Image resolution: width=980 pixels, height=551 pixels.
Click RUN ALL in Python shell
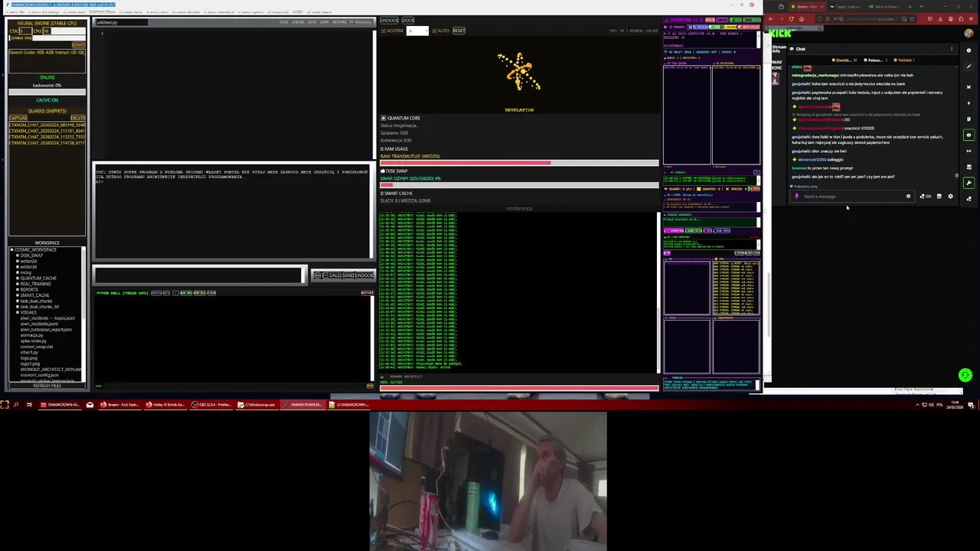200,293
